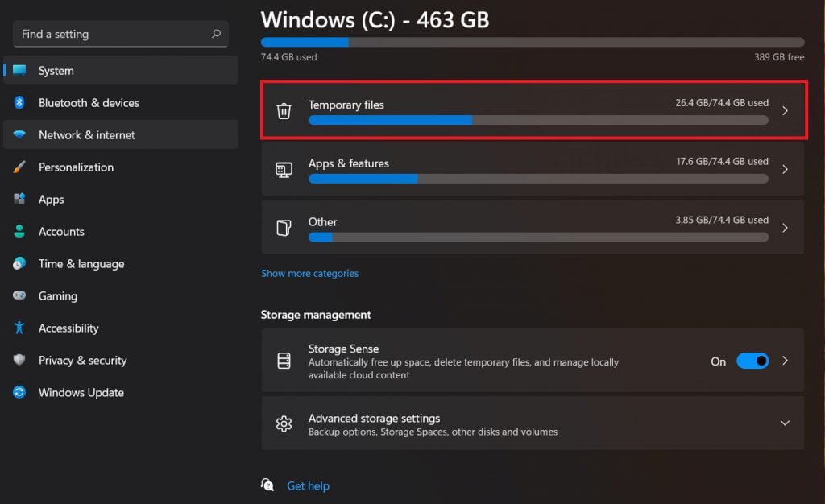This screenshot has width=825, height=504.
Task: Select Apps in the sidebar
Action: pos(121,199)
